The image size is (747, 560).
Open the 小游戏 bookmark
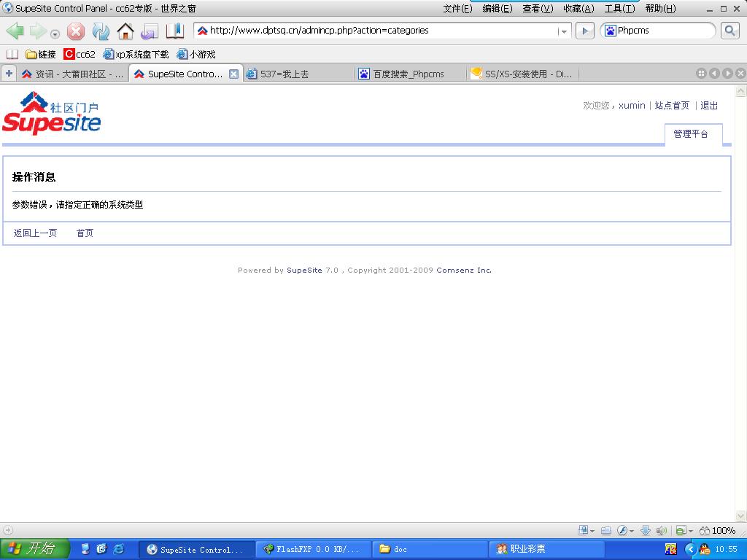click(x=196, y=54)
